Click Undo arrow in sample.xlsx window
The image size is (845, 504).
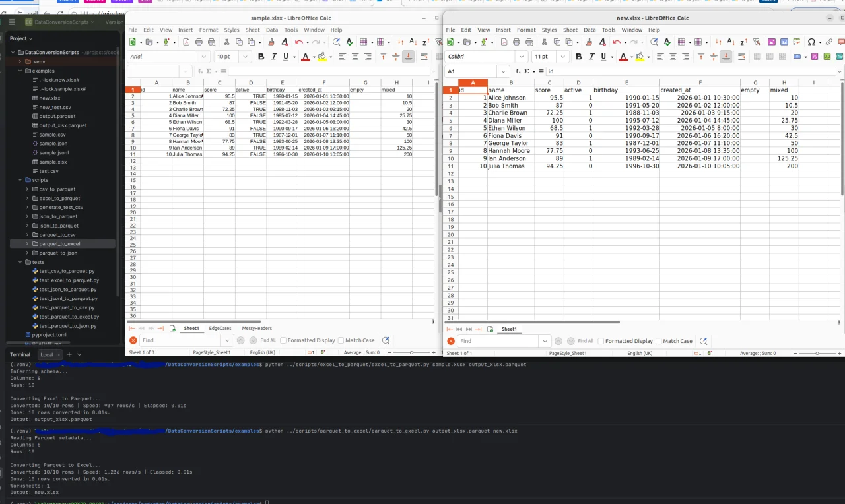[x=298, y=42]
